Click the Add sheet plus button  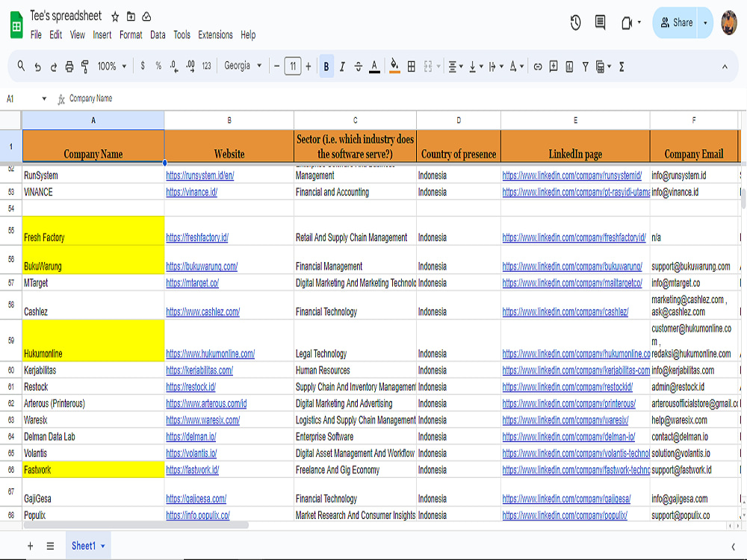30,546
